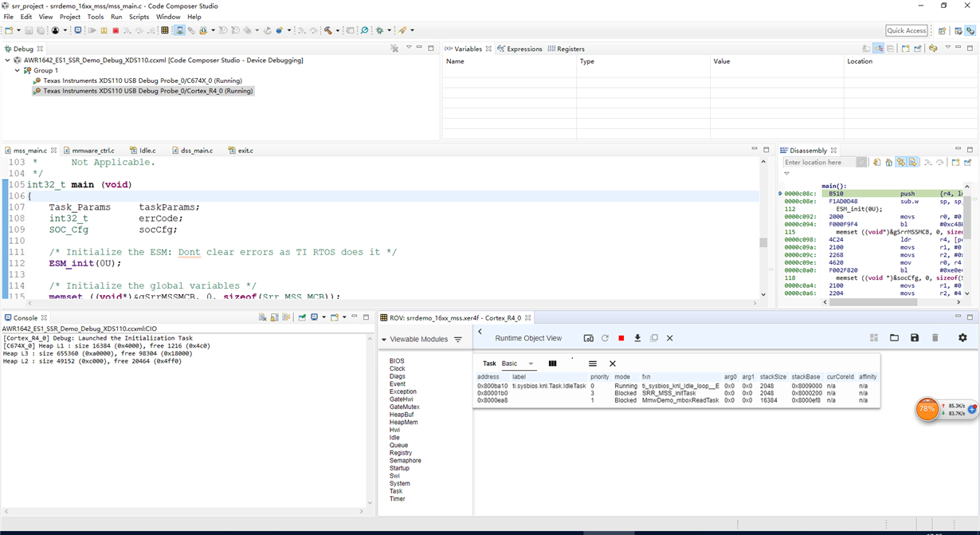Open the Run menu
The width and height of the screenshot is (980, 535).
pyautogui.click(x=116, y=17)
